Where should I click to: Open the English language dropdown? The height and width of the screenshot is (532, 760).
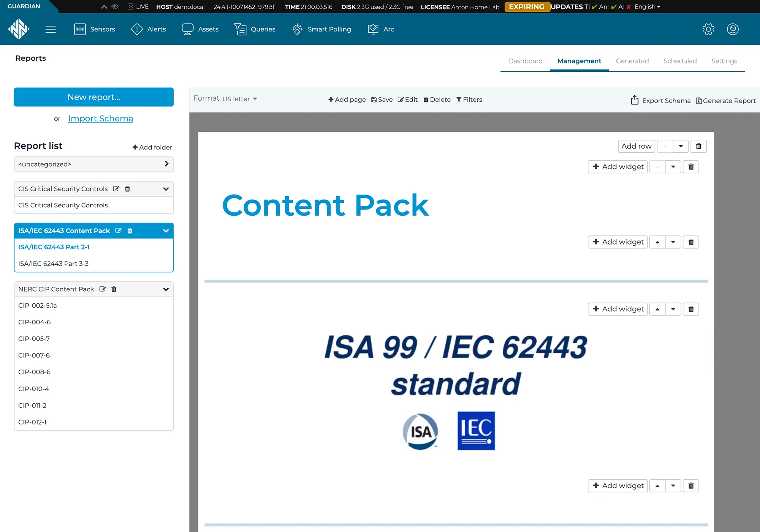pyautogui.click(x=648, y=7)
